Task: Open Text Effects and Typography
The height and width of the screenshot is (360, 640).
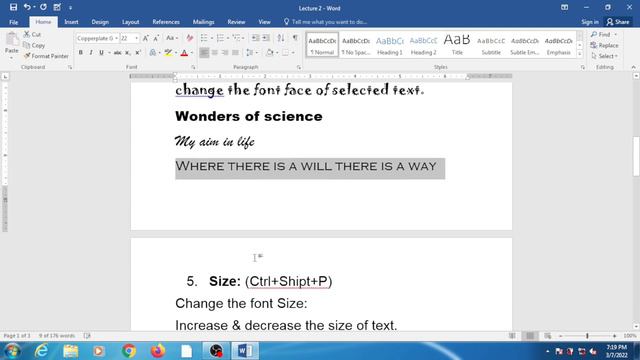Action: (x=153, y=53)
